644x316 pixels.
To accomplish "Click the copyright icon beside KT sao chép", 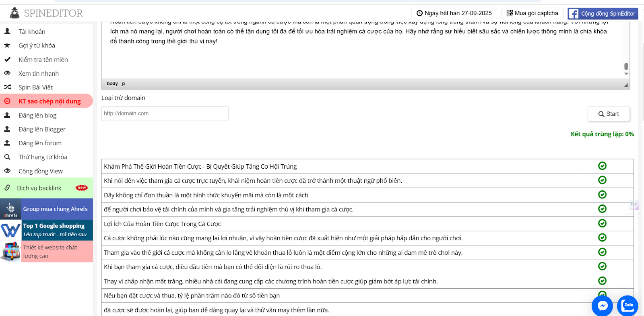I will pos(7,101).
